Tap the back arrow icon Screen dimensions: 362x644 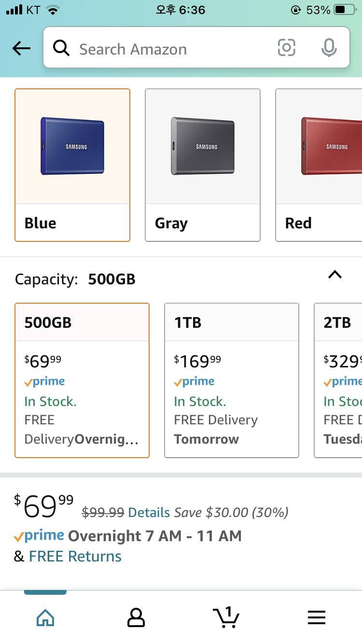point(21,48)
